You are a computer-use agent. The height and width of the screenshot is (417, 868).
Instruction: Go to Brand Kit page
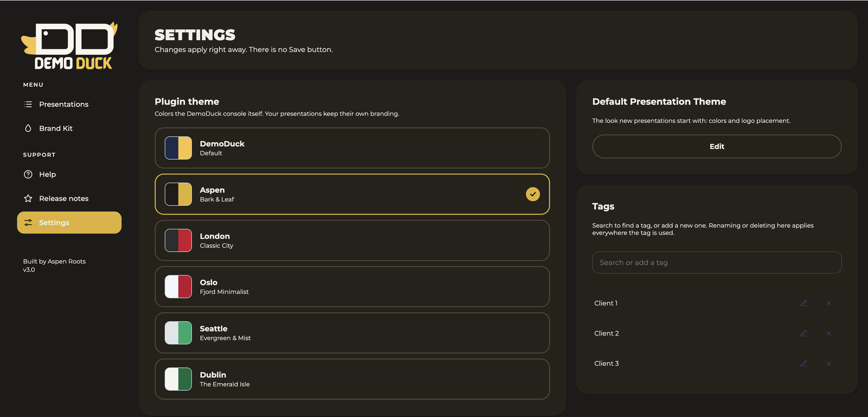(69, 128)
